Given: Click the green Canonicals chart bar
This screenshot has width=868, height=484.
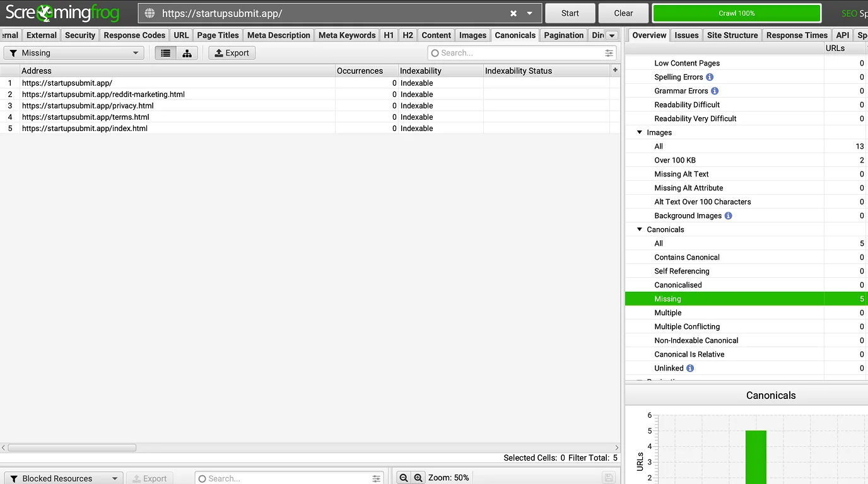Looking at the screenshot, I should point(756,457).
